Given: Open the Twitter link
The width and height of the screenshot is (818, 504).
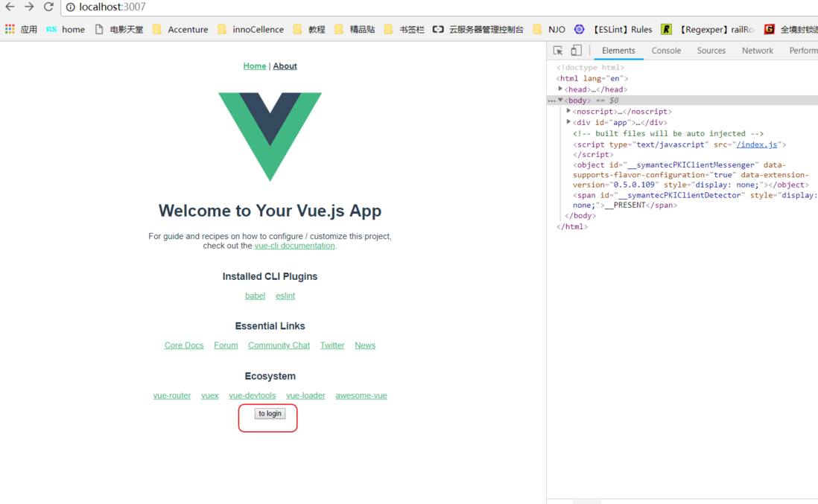Looking at the screenshot, I should pyautogui.click(x=332, y=345).
